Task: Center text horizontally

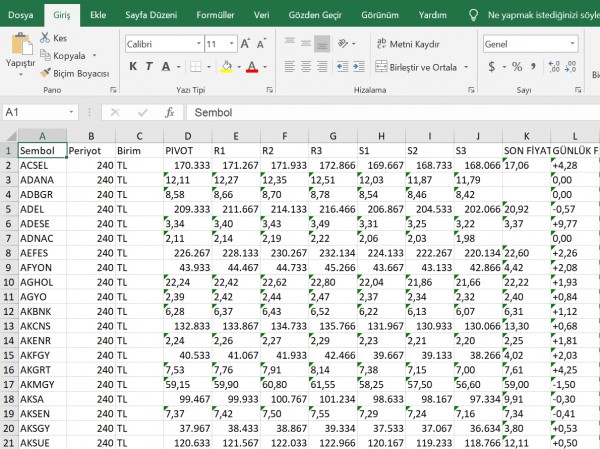Action: 306,67
